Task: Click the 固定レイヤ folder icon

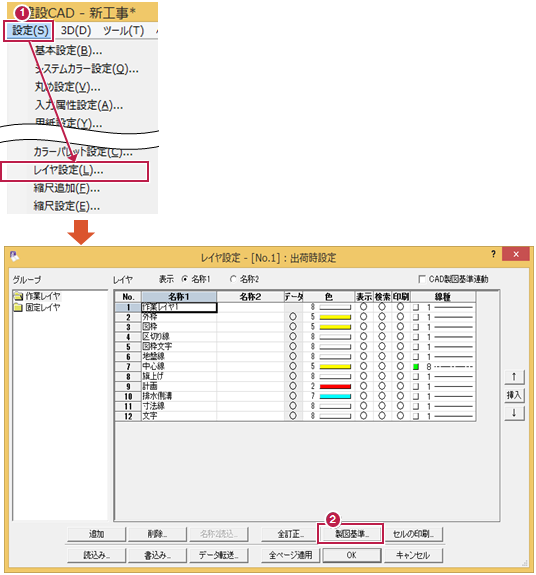Action: [x=18, y=307]
